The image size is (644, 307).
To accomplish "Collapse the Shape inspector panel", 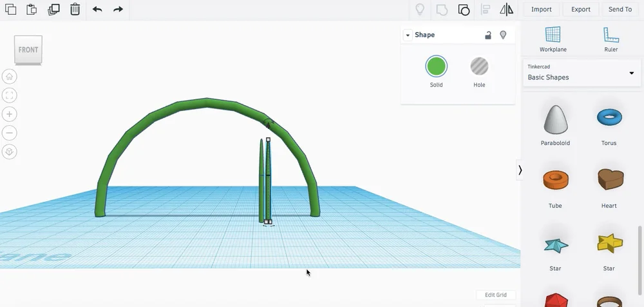I will pos(408,35).
